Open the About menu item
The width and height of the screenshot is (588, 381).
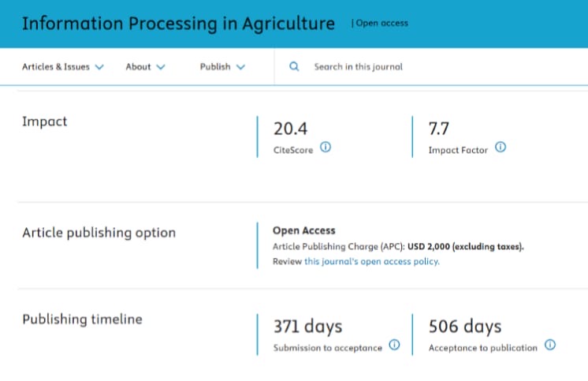pos(138,67)
